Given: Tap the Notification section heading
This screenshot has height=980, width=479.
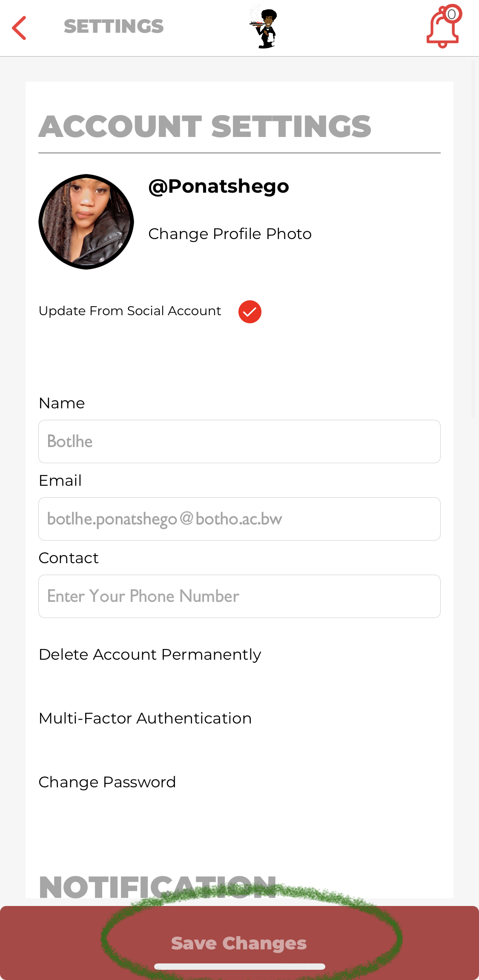Looking at the screenshot, I should 158,887.
